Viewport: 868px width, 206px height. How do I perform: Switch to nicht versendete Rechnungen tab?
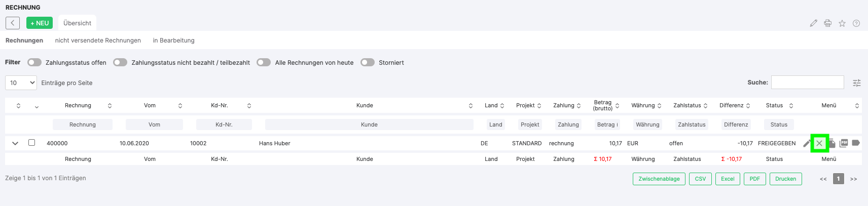(x=98, y=40)
